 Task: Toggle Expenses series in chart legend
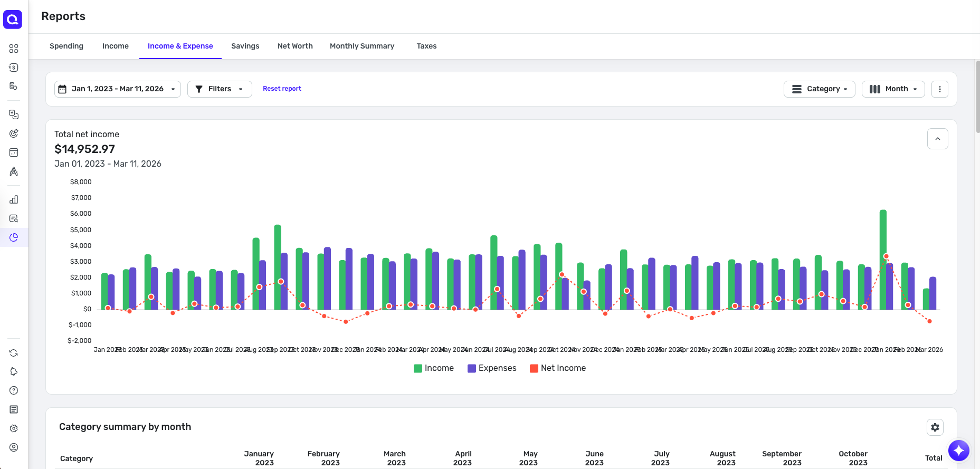coord(492,368)
